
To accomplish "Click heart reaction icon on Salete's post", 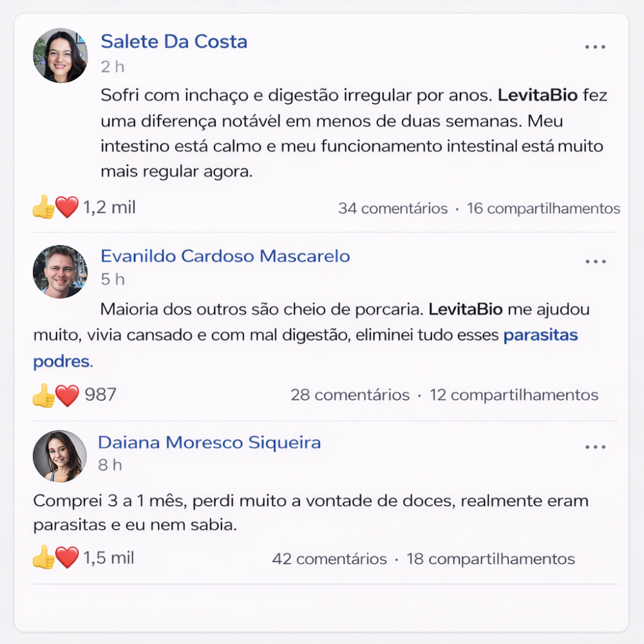I will 66,207.
